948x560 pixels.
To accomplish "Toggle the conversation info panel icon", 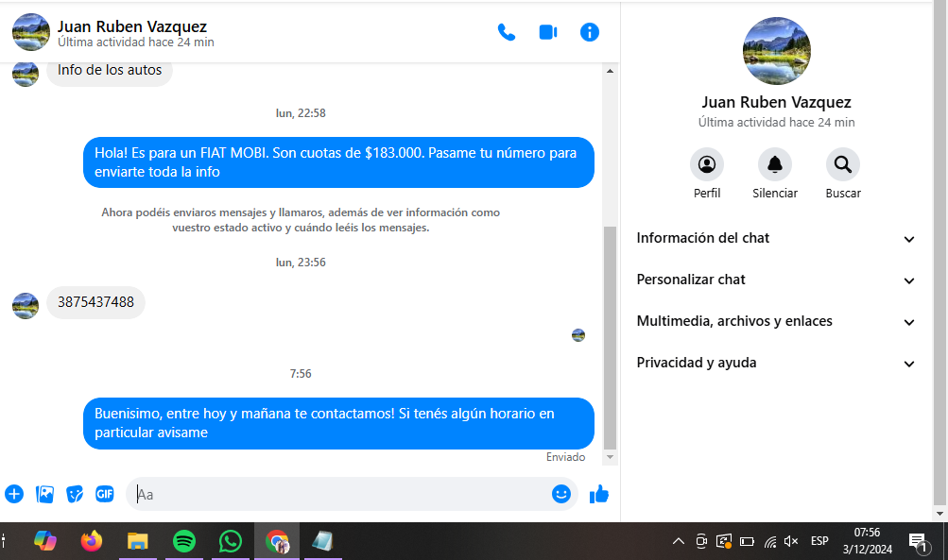I will tap(590, 32).
